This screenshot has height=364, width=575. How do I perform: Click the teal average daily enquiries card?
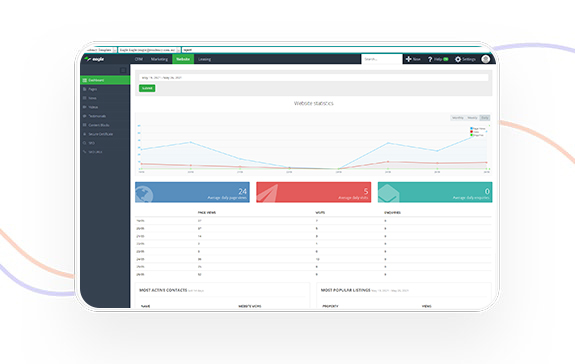pyautogui.click(x=435, y=192)
